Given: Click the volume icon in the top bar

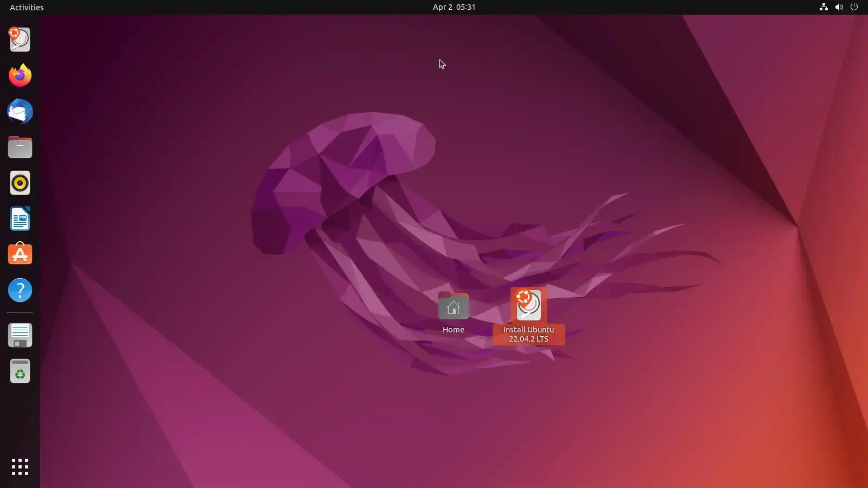Looking at the screenshot, I should (839, 7).
